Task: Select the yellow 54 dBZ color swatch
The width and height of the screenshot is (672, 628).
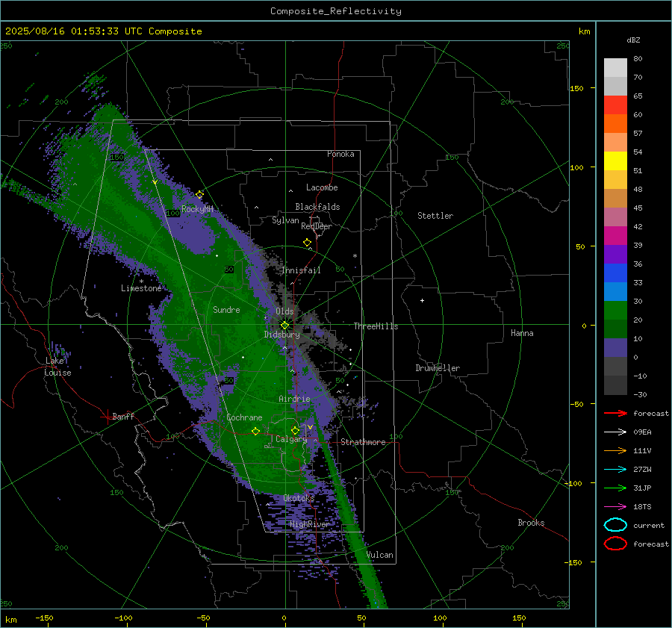Action: tap(615, 161)
